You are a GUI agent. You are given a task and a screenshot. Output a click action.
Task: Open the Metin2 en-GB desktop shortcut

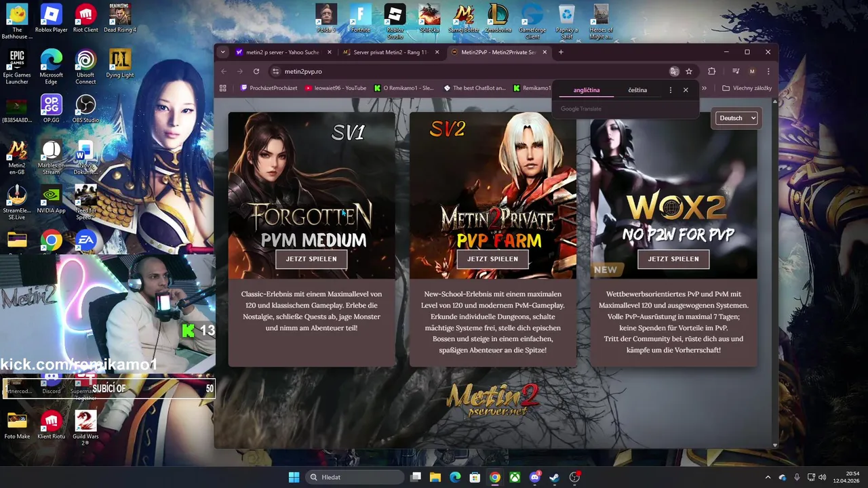tap(17, 158)
